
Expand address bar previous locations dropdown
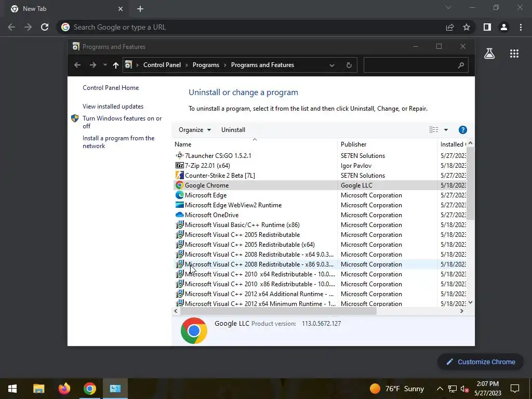click(332, 65)
